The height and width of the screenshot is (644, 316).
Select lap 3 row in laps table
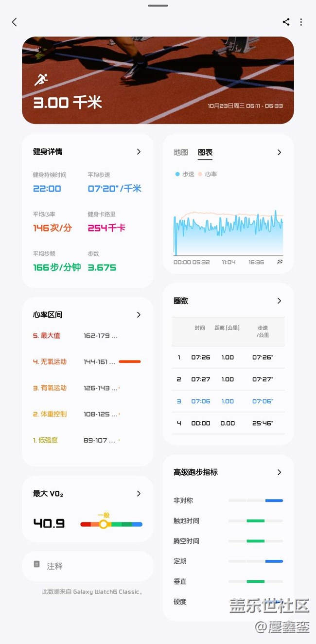tap(228, 401)
